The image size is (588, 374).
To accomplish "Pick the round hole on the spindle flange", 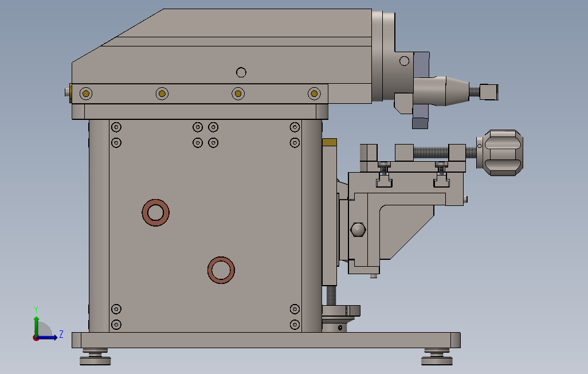I will point(404,61).
